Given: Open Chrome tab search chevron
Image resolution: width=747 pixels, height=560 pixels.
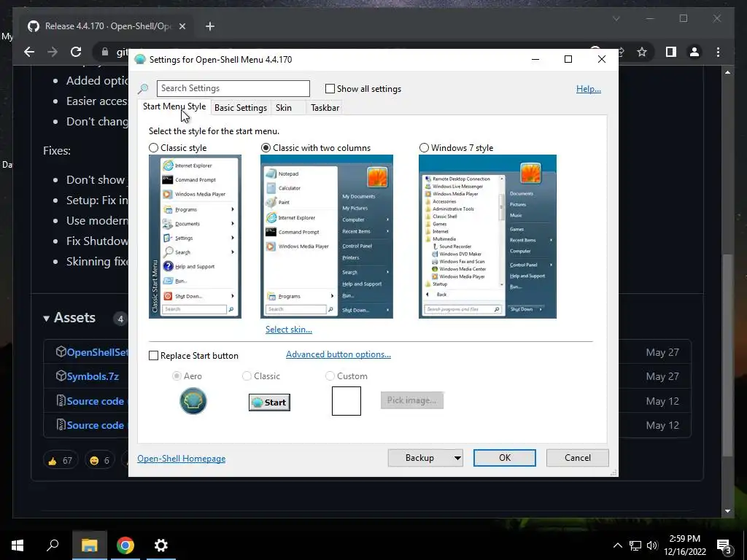Looking at the screenshot, I should pyautogui.click(x=616, y=19).
